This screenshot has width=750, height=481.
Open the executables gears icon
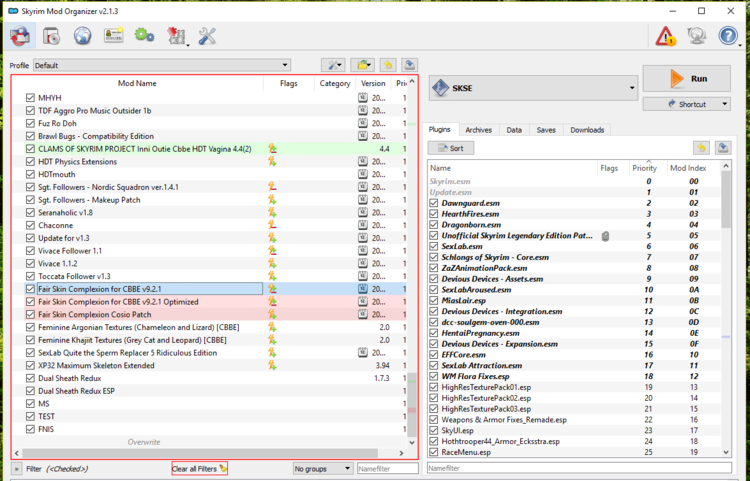pyautogui.click(x=144, y=35)
